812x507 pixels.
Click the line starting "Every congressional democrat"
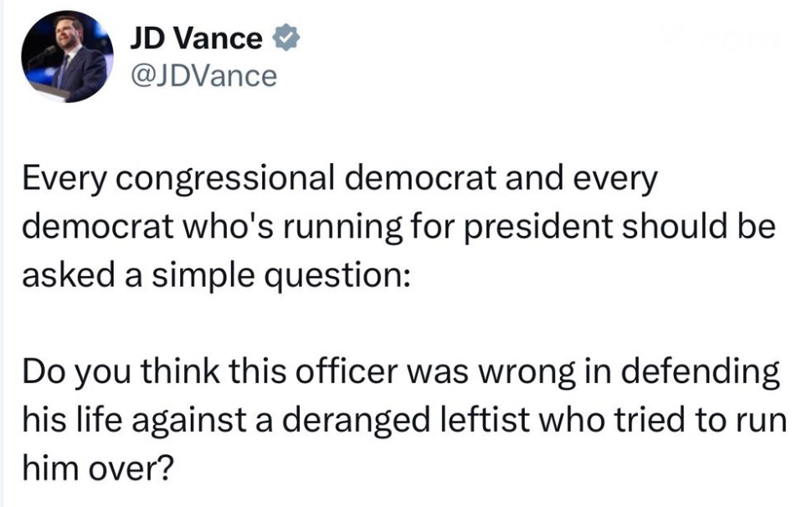coord(341,182)
